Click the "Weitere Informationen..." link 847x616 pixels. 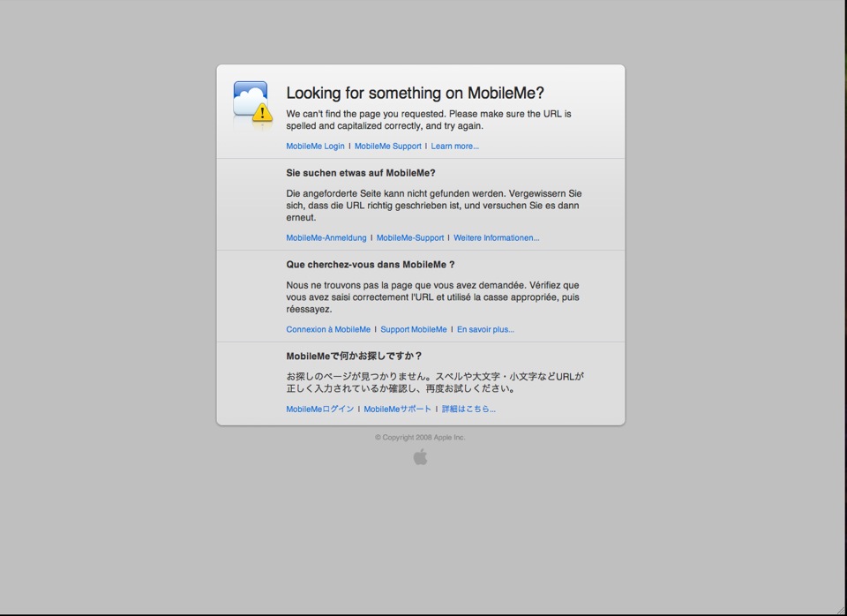[x=496, y=237]
